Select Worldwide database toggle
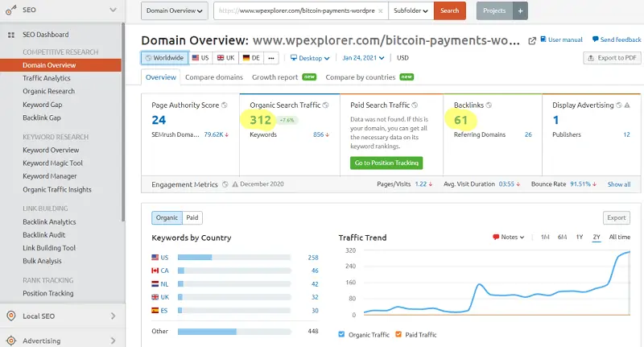644x347 pixels. (165, 58)
